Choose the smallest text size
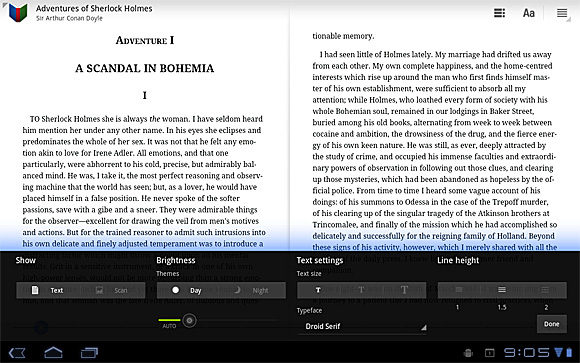This screenshot has width=580, height=363. pyautogui.click(x=318, y=290)
